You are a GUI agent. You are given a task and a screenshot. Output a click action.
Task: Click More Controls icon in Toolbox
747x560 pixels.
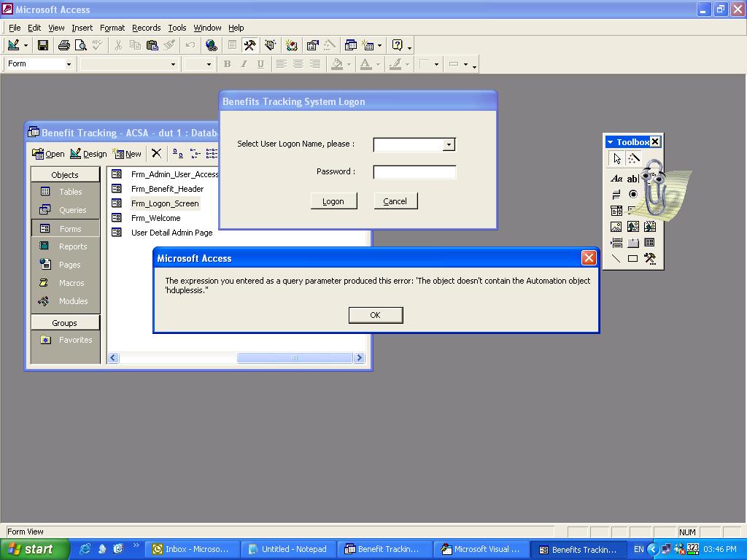pos(650,259)
